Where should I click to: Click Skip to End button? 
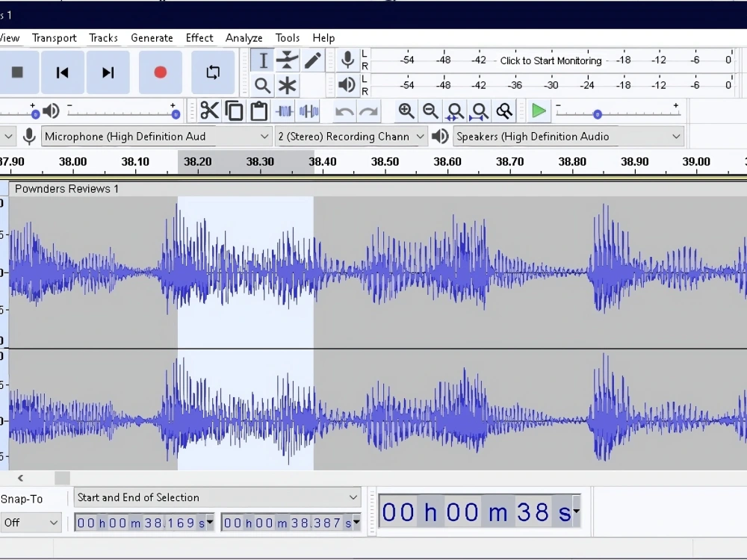coord(108,72)
